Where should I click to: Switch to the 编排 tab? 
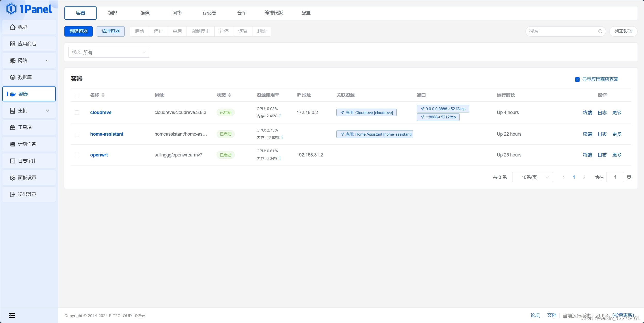(113, 12)
